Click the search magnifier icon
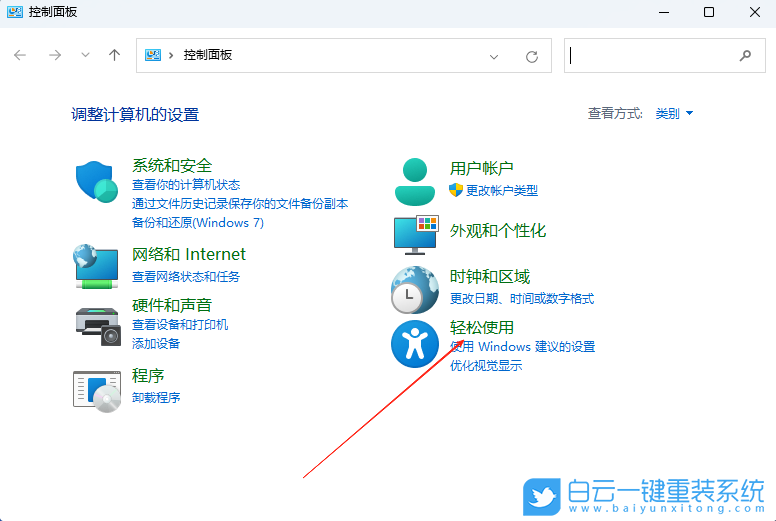This screenshot has width=776, height=521. tap(745, 55)
